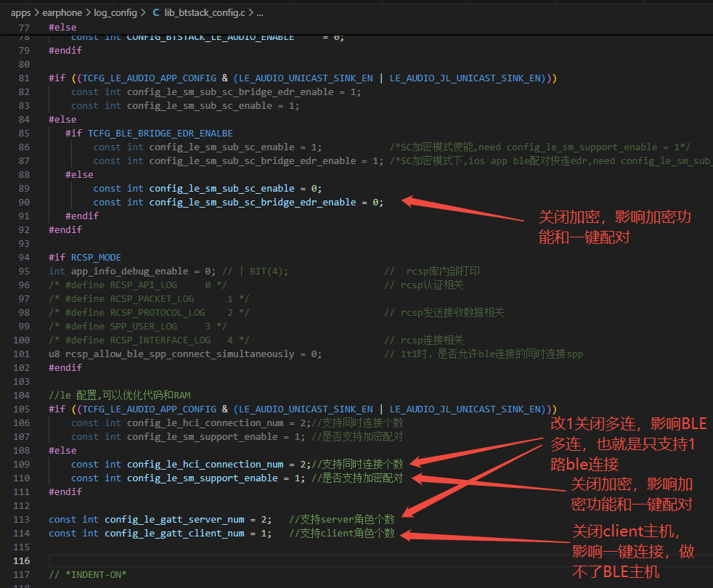The width and height of the screenshot is (713, 588).
Task: Open the 'log_config' breadcrumb folder
Action: pyautogui.click(x=115, y=13)
